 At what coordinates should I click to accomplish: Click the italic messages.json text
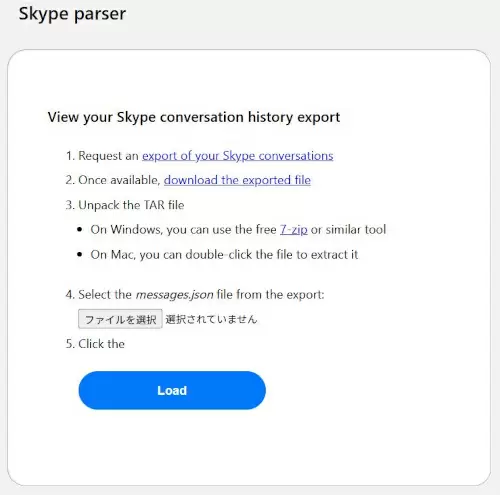(174, 295)
